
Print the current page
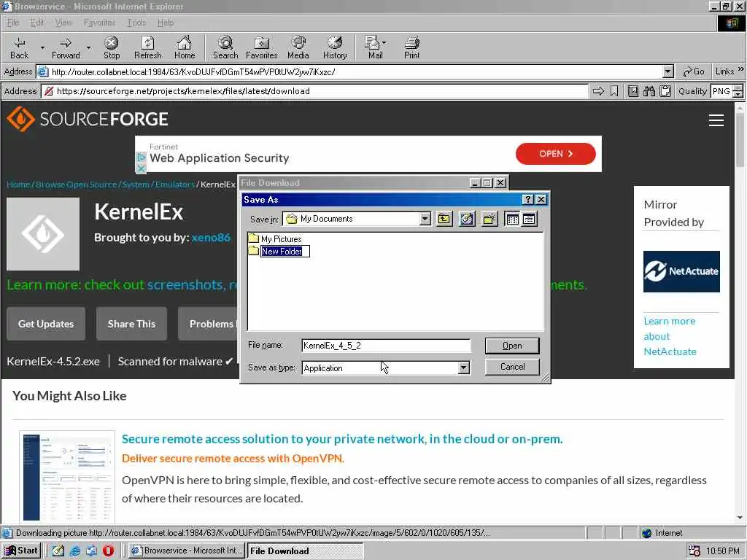point(411,48)
